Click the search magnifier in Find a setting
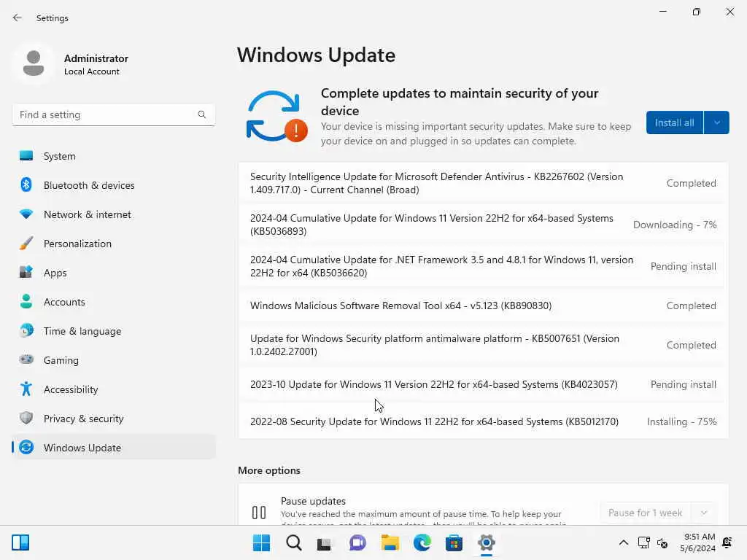747x560 pixels. tap(202, 114)
